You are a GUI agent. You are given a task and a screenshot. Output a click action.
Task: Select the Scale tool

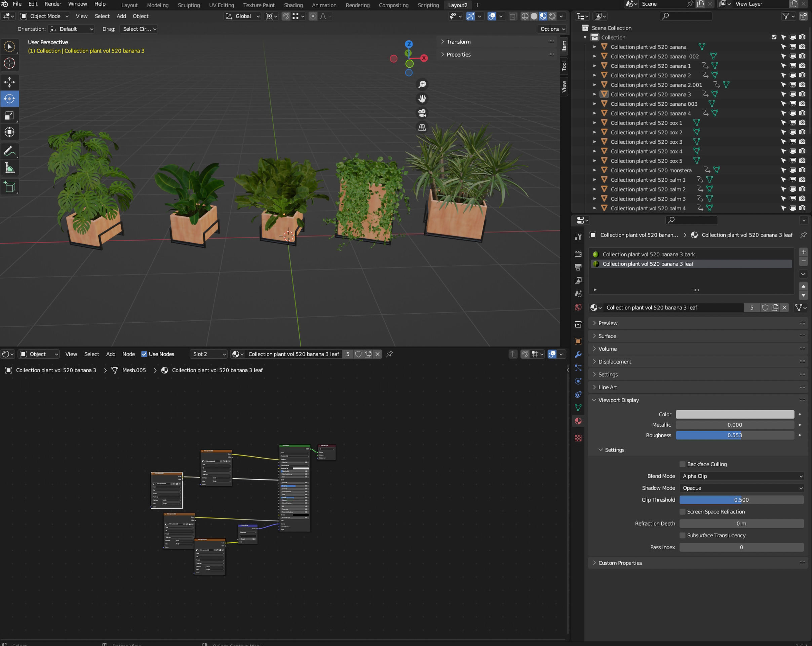pyautogui.click(x=9, y=115)
